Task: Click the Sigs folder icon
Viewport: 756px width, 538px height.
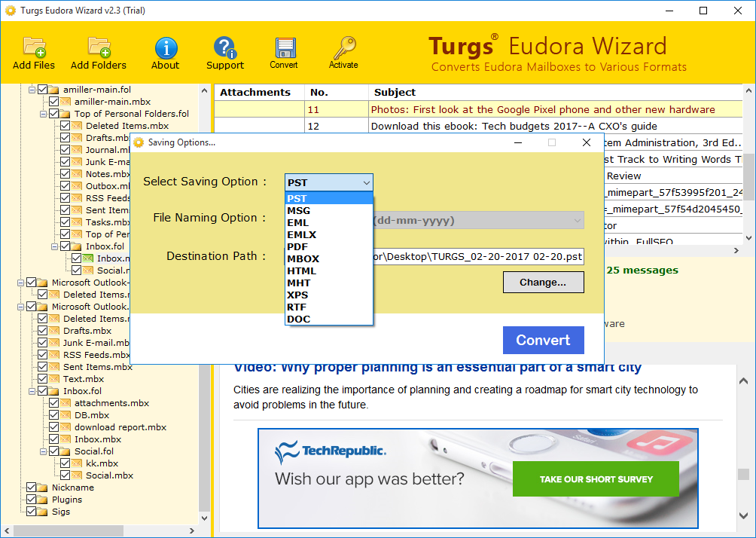Action: pyautogui.click(x=42, y=512)
